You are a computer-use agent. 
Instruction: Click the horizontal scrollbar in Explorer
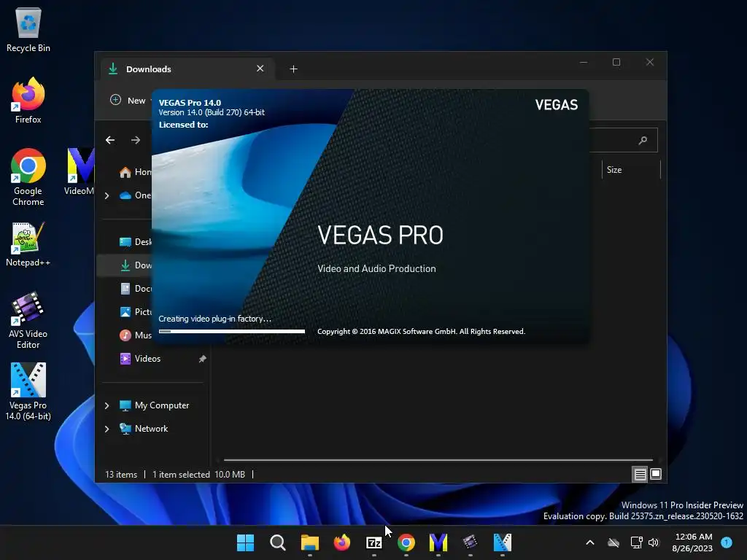438,460
